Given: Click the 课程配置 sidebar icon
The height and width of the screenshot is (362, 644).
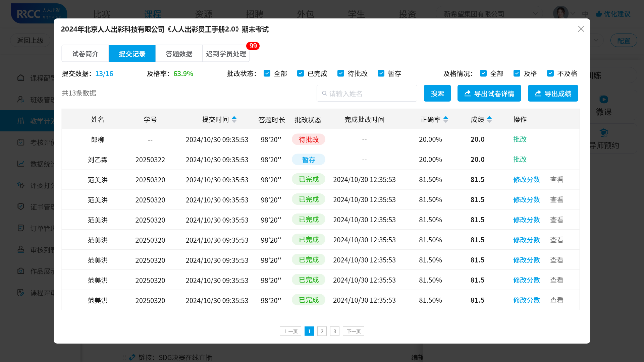Looking at the screenshot, I should (x=21, y=78).
